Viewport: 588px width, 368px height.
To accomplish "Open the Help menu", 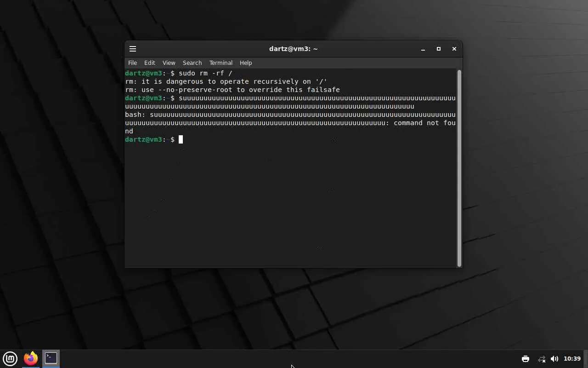I will click(246, 63).
